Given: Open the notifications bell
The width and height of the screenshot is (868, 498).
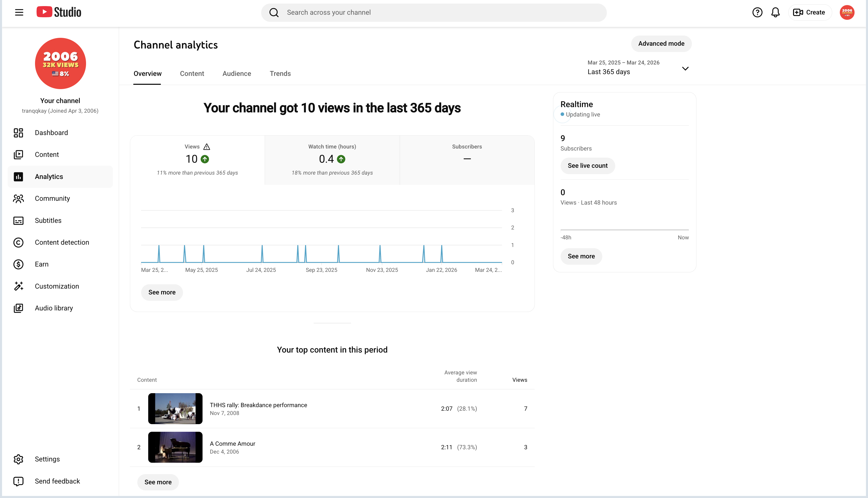Looking at the screenshot, I should 775,12.
